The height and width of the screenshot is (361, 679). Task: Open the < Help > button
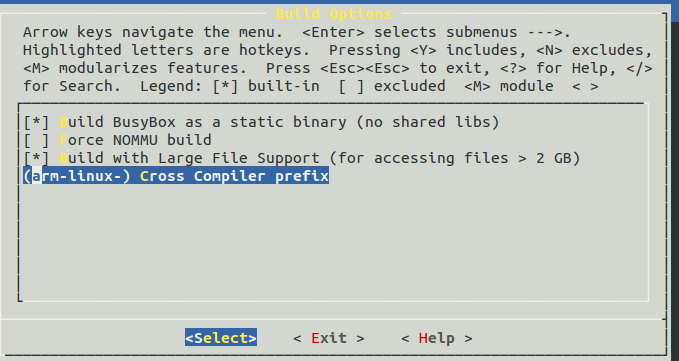point(436,338)
